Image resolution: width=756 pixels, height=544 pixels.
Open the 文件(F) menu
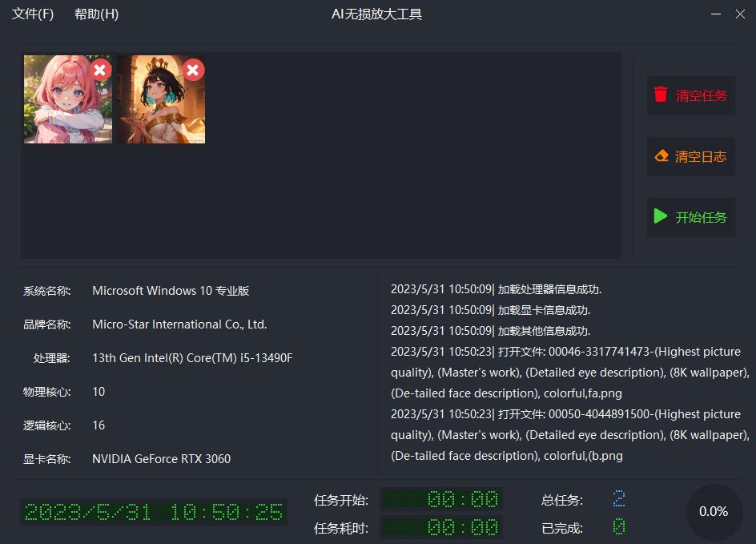(x=33, y=14)
